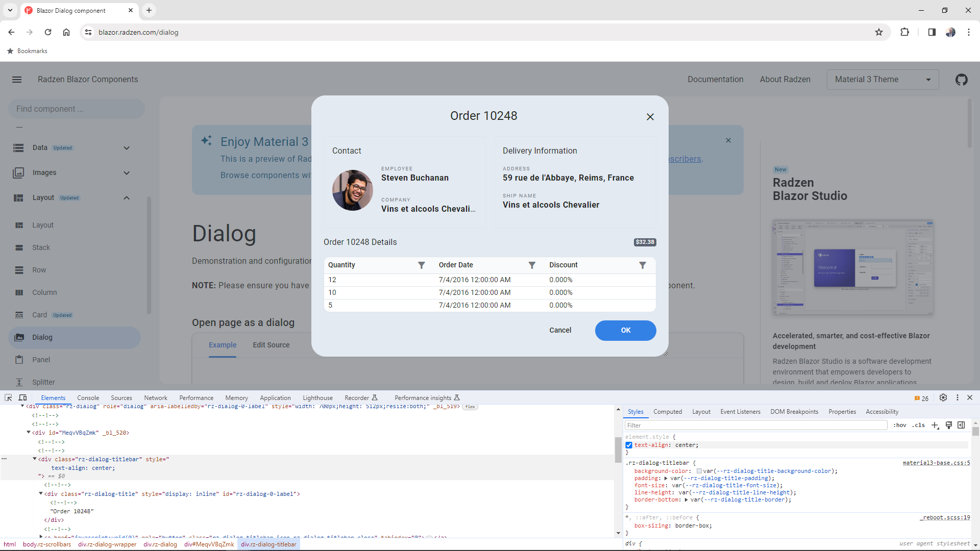
Task: Open the Accessibility pane tab
Action: click(882, 412)
